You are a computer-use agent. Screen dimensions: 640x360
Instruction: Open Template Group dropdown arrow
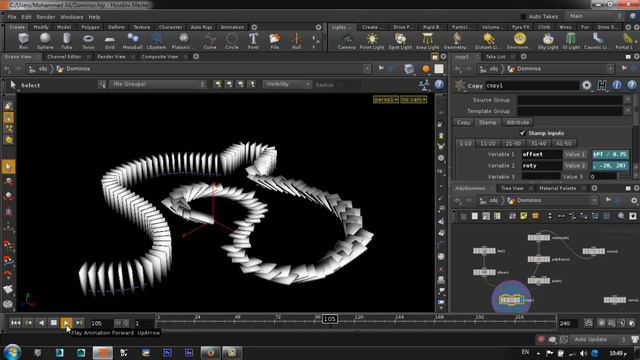(628, 111)
